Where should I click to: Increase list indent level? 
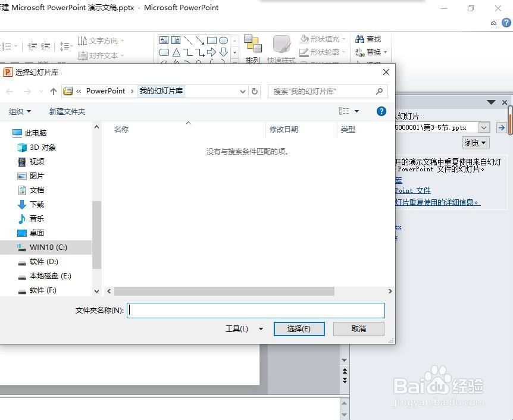[x=45, y=46]
